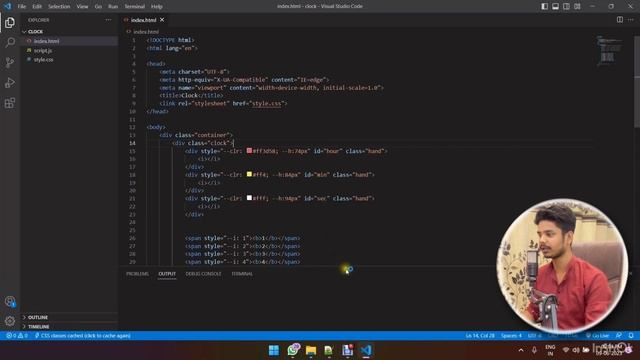Screen dimensions: 640x360
Task: Collapse the CLOCK folder section
Action: point(69,31)
